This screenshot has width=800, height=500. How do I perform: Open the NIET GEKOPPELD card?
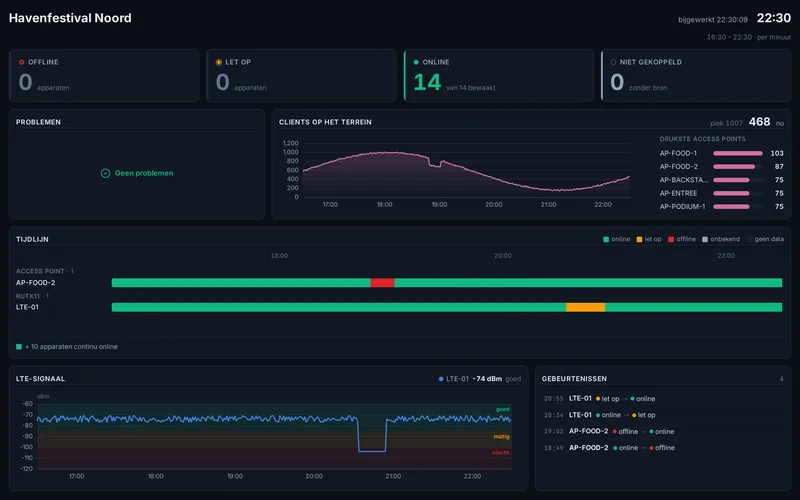click(696, 76)
